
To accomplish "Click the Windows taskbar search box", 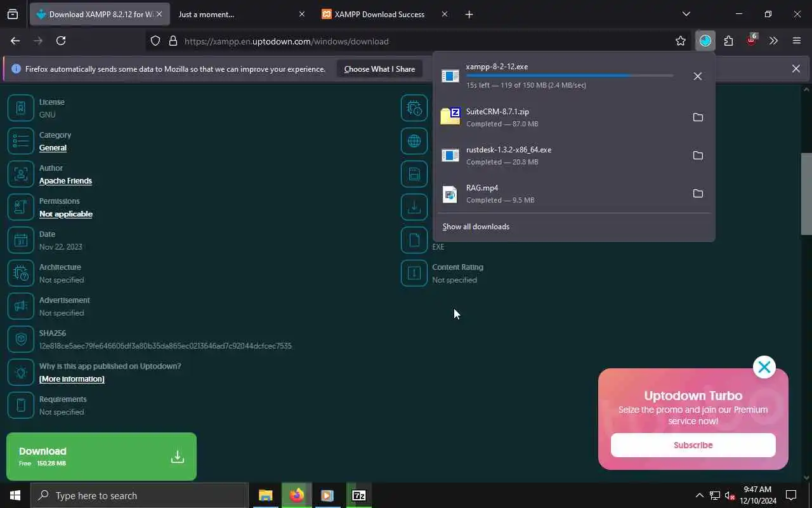I will coord(140,495).
